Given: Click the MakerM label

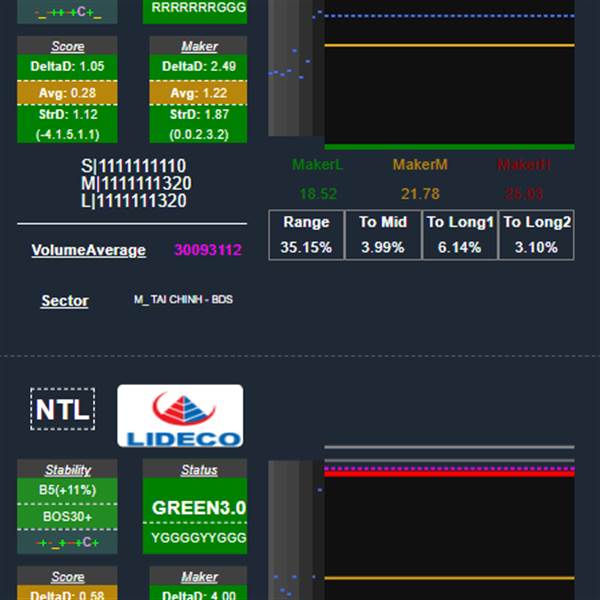Looking at the screenshot, I should tap(420, 165).
